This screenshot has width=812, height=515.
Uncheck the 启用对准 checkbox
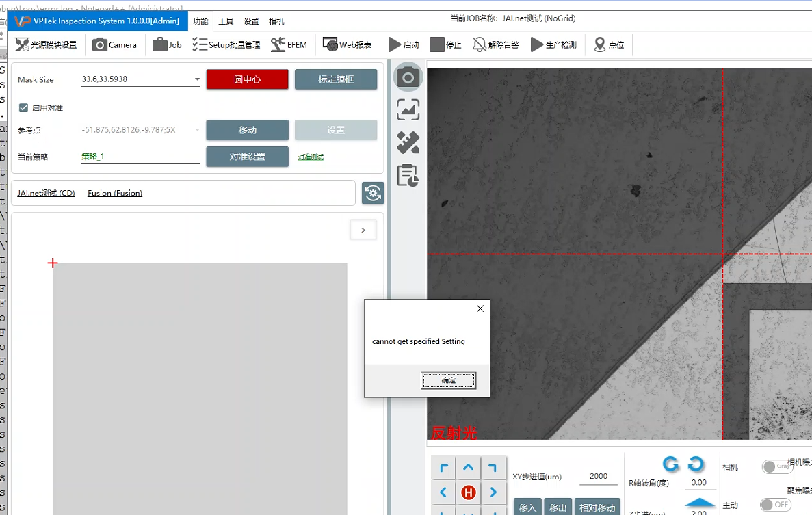24,108
